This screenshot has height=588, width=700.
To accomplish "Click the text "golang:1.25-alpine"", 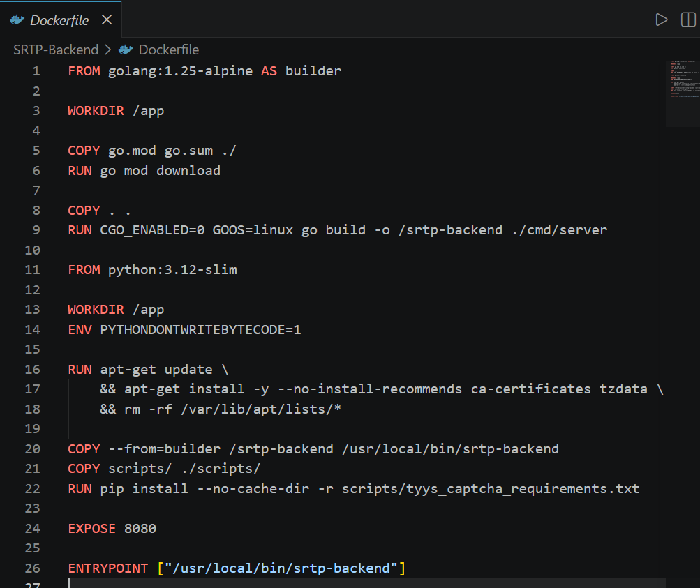I will point(180,71).
